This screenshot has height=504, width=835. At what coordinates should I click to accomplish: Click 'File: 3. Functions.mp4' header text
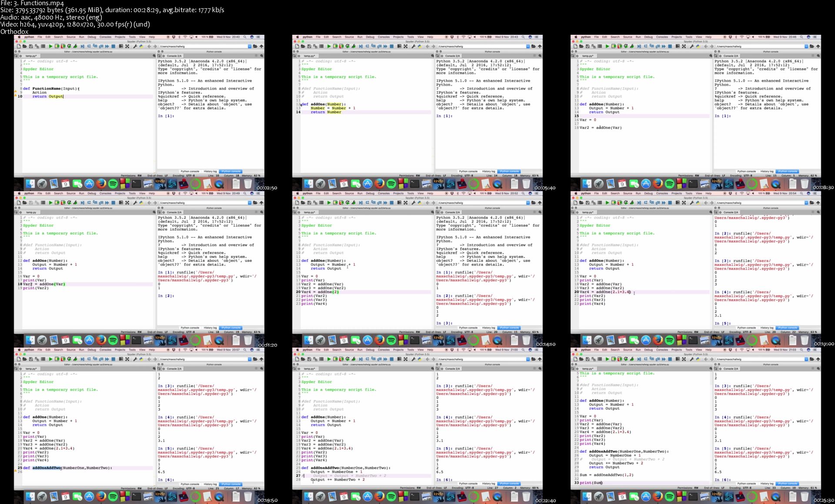[32, 3]
